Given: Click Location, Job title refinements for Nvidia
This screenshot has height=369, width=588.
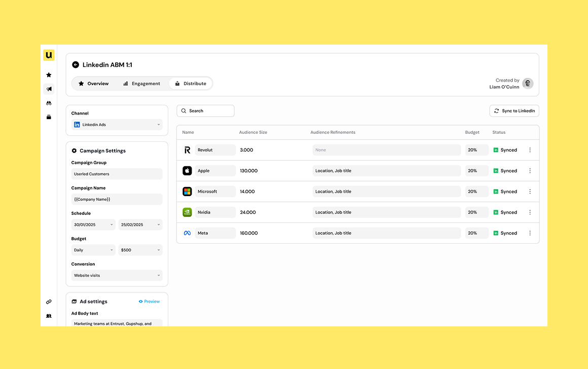Looking at the screenshot, I should click(387, 212).
